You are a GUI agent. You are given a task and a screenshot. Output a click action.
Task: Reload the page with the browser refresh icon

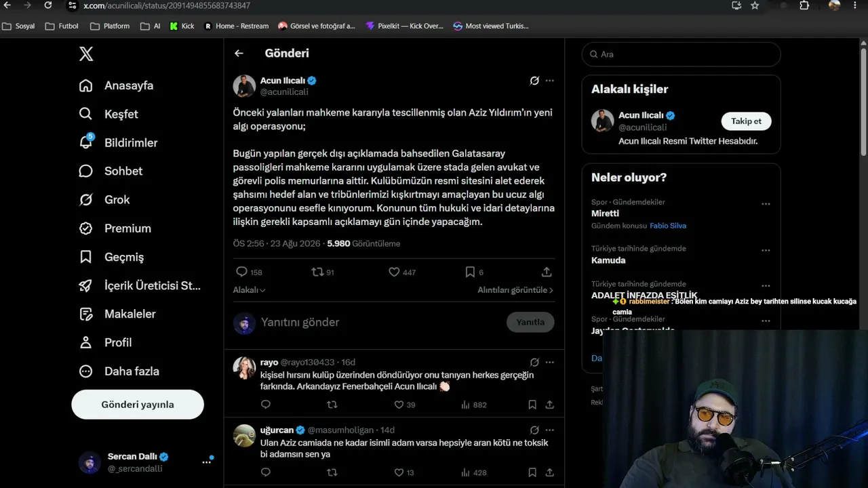click(x=48, y=5)
